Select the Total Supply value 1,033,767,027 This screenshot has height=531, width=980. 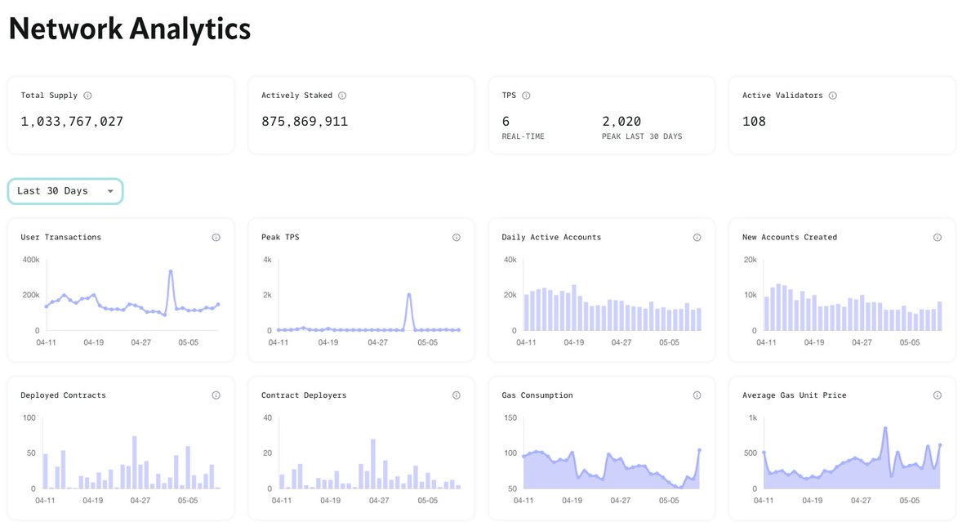click(72, 122)
